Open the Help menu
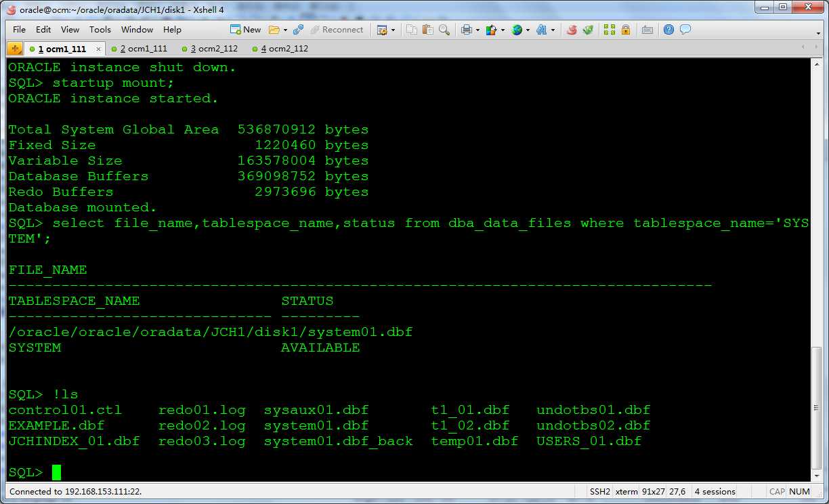 (x=172, y=30)
